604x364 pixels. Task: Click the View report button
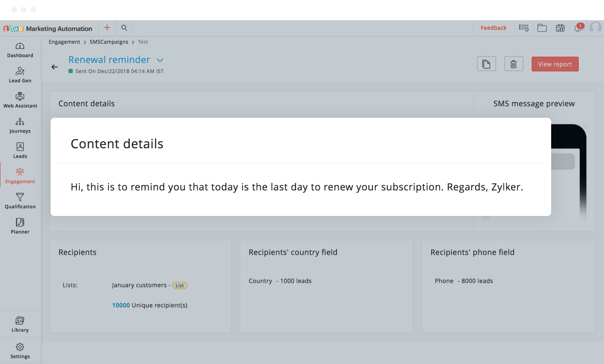pos(555,64)
